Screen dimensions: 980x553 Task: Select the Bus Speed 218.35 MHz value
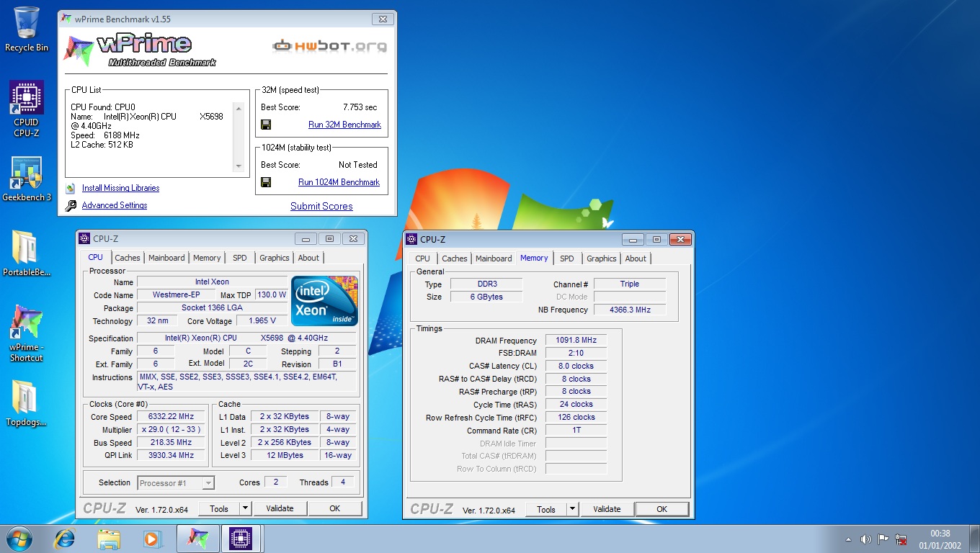(x=171, y=443)
